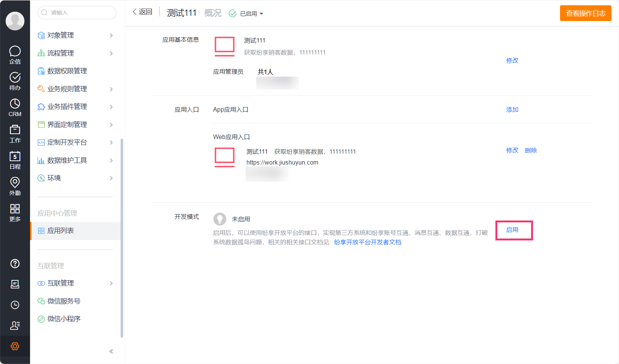Enable 开发模式 with the 启用 link

512,230
